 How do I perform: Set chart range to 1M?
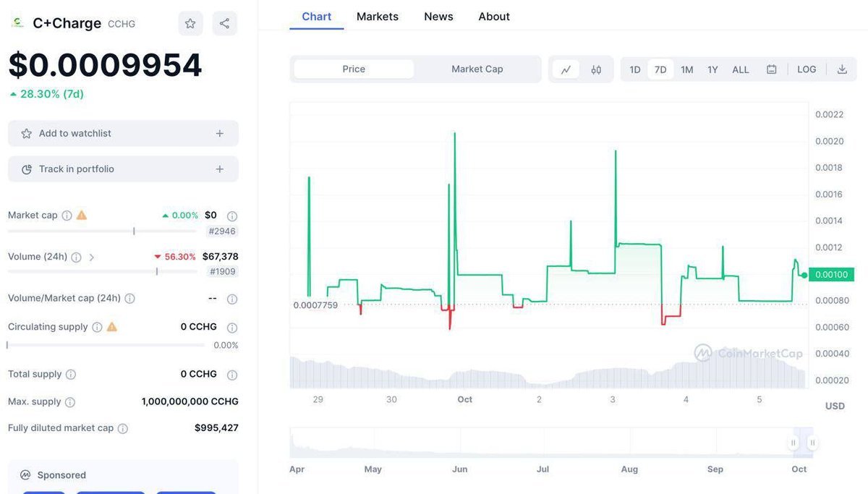coord(687,69)
